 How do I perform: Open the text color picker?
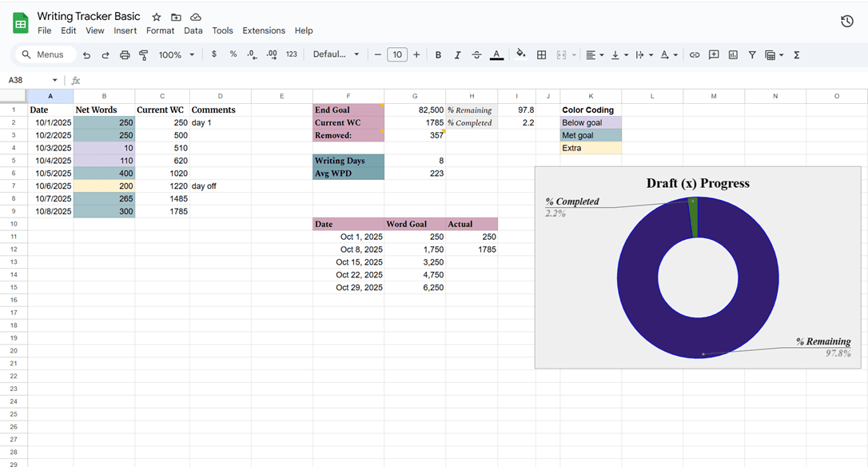(496, 55)
